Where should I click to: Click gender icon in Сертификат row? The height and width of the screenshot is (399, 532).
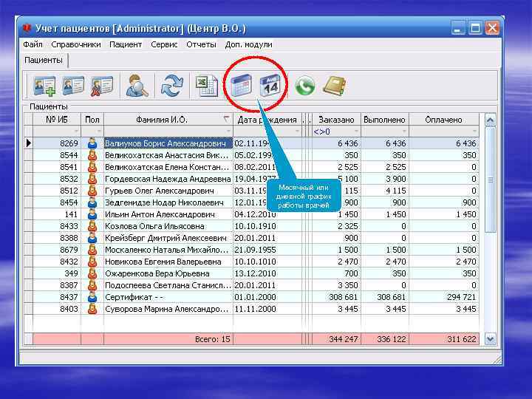(92, 297)
